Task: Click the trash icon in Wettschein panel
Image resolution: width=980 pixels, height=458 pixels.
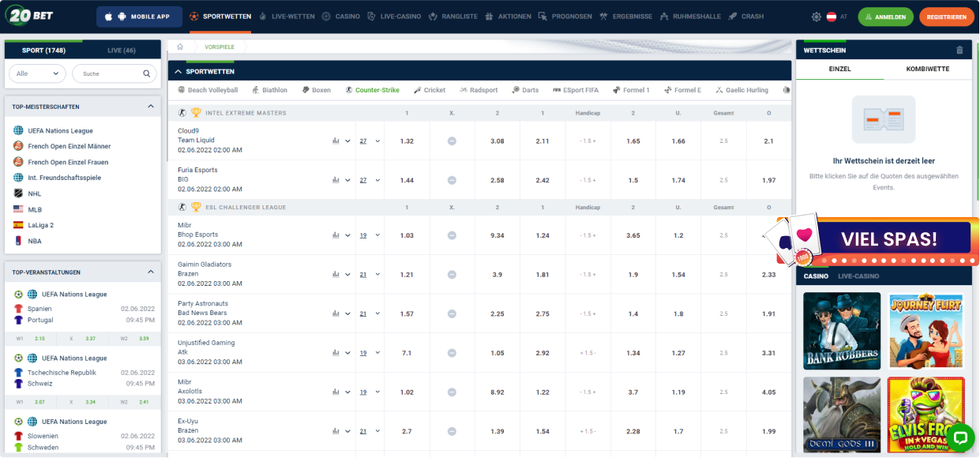Action: [959, 50]
